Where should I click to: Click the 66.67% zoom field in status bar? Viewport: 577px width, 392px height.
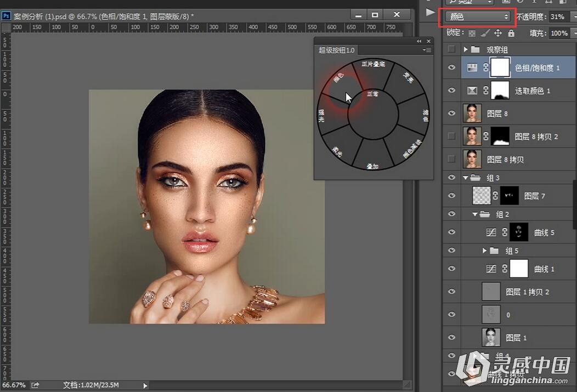14,385
